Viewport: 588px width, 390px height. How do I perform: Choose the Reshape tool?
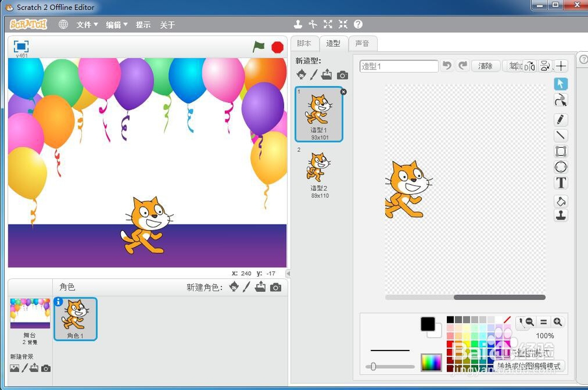pyautogui.click(x=560, y=100)
